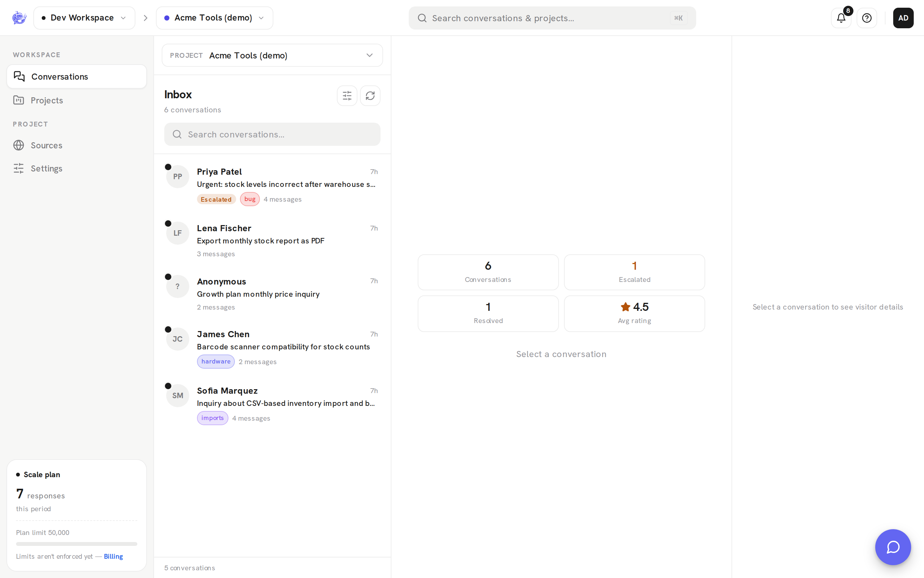Open Sofia Marquez's CSV import conversation
Screen dimensions: 924x578
point(272,405)
